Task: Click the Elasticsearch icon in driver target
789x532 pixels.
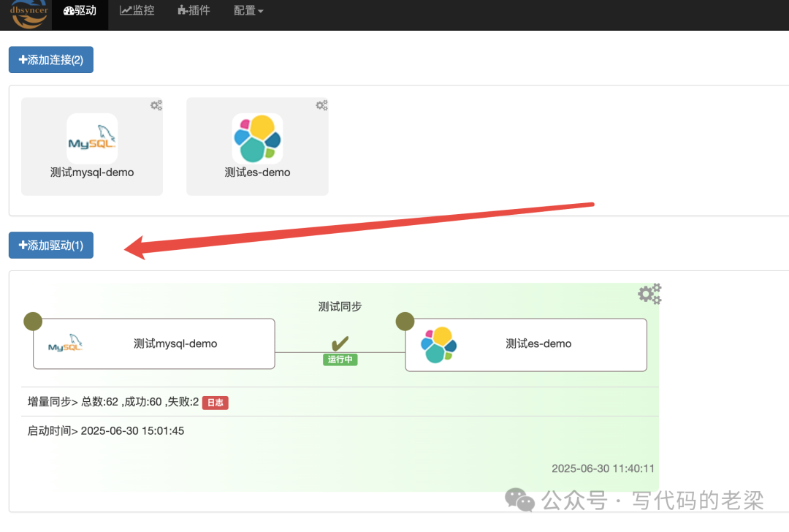Action: 439,345
